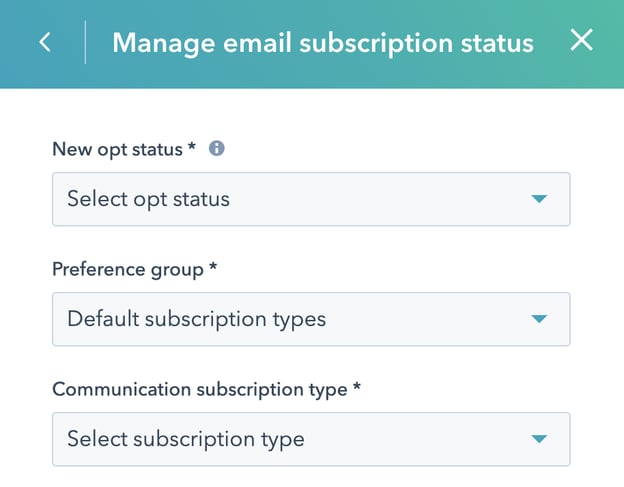Click the Communication subscription type dropdown arrow
The height and width of the screenshot is (487, 624).
(x=539, y=439)
